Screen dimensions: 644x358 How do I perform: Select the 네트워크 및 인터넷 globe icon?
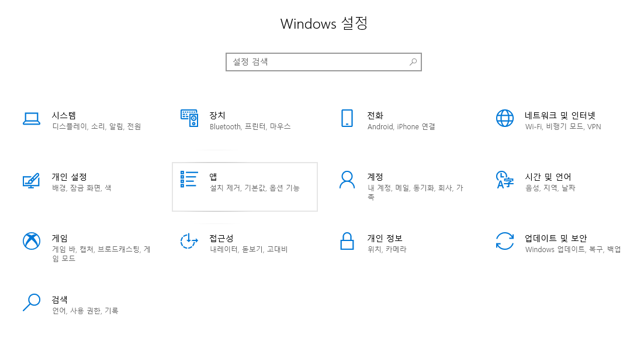point(505,118)
